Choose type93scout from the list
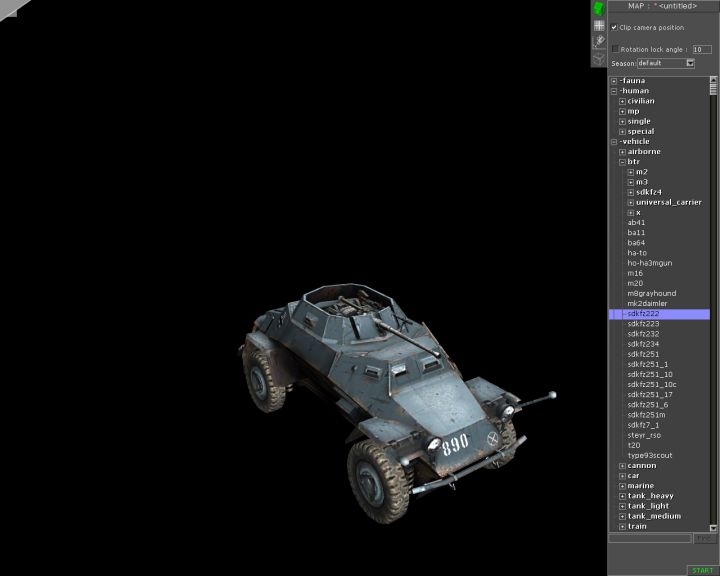 tap(649, 455)
